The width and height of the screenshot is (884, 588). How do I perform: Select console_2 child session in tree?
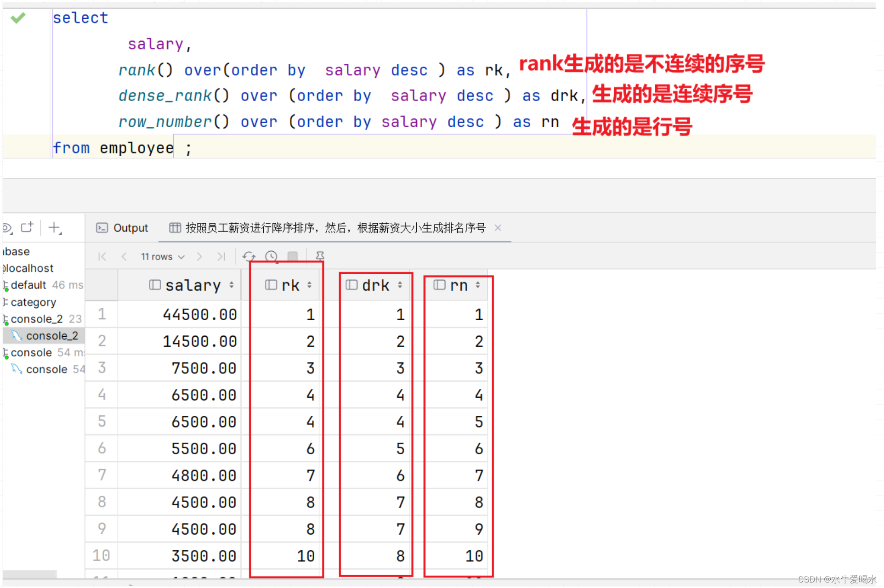pyautogui.click(x=51, y=336)
